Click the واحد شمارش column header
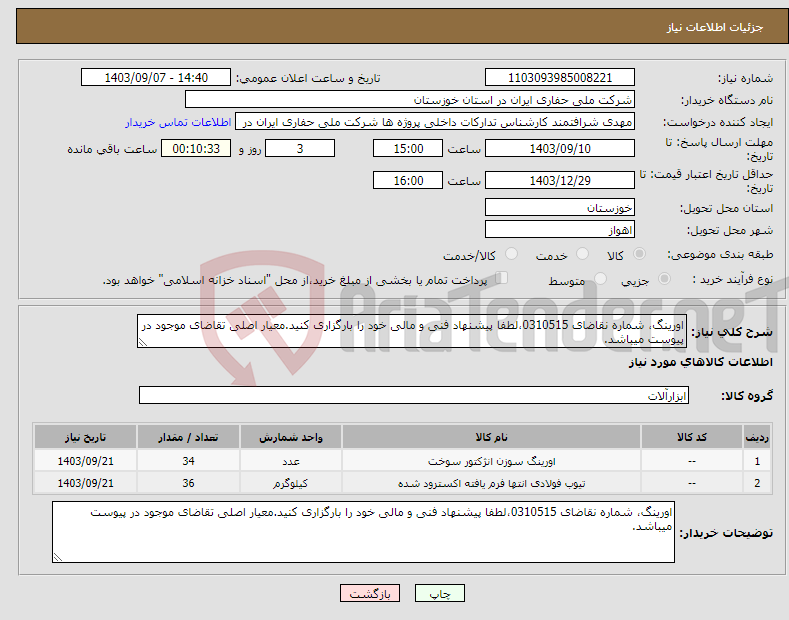Viewport: 789px width, 620px height. [x=291, y=437]
